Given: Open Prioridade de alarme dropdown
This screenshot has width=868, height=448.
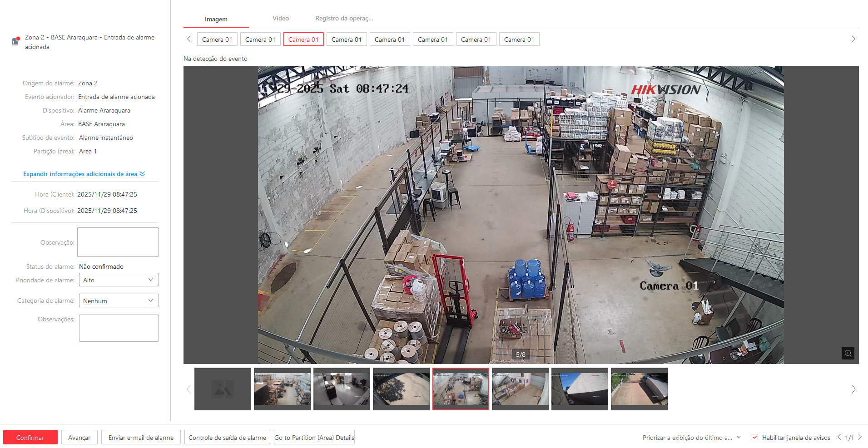Looking at the screenshot, I should [119, 280].
